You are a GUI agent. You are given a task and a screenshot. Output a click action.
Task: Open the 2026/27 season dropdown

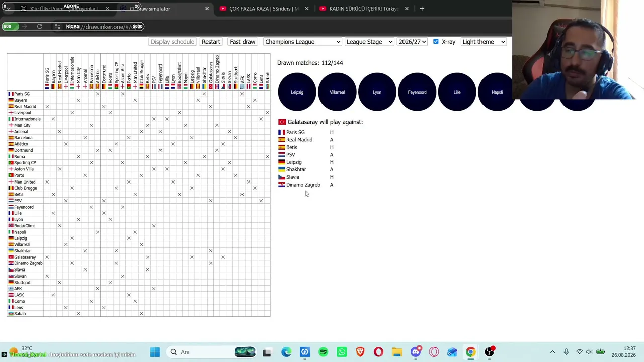click(x=412, y=42)
